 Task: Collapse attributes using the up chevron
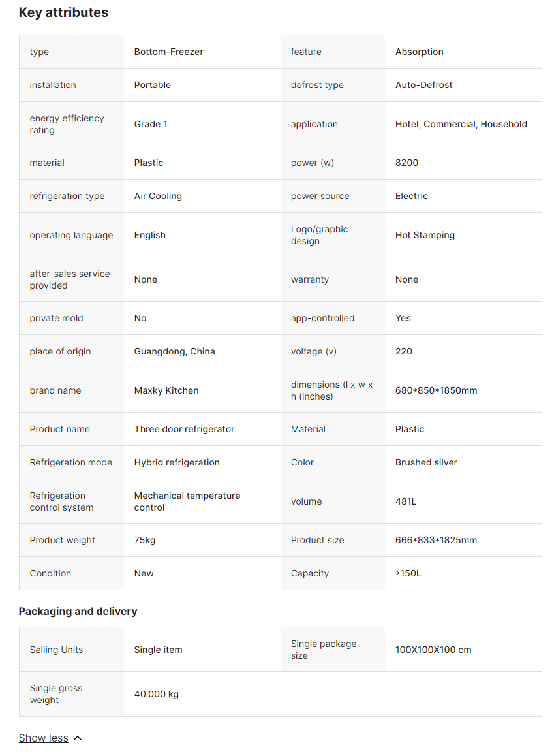tap(78, 738)
